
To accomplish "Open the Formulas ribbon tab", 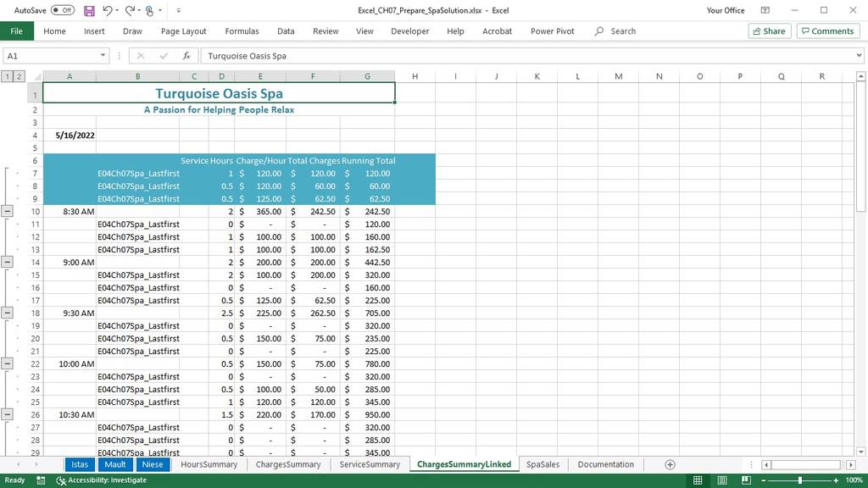I will click(x=242, y=31).
